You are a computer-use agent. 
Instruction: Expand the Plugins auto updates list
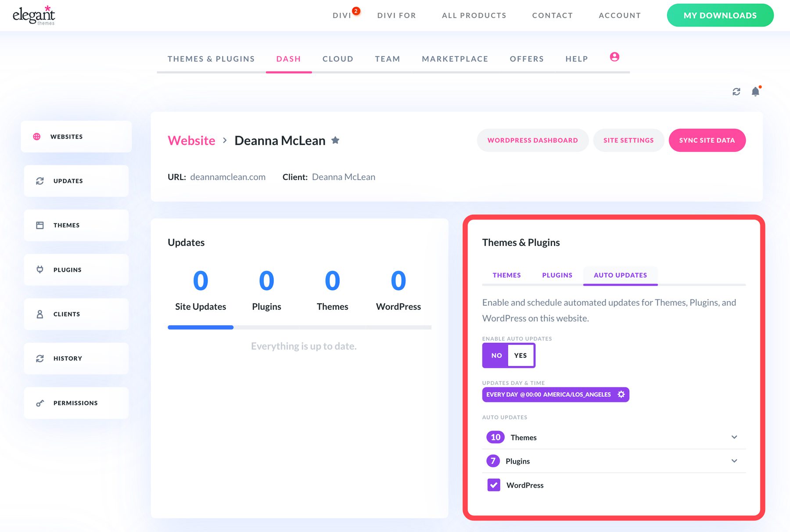tap(734, 461)
